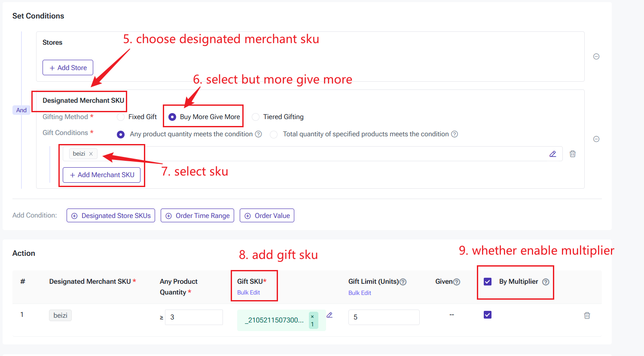
Task: Click help icon beside Any product quantity option
Action: point(258,134)
